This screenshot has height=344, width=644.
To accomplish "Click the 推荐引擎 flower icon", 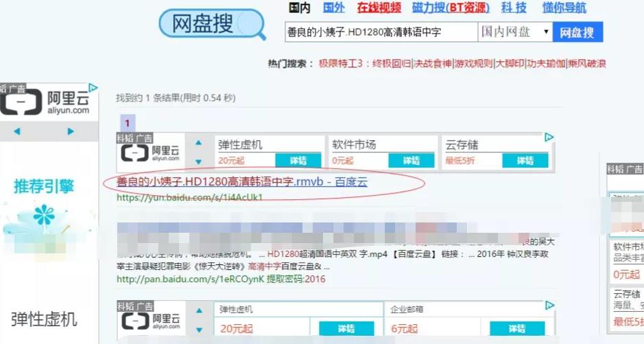I will click(44, 216).
